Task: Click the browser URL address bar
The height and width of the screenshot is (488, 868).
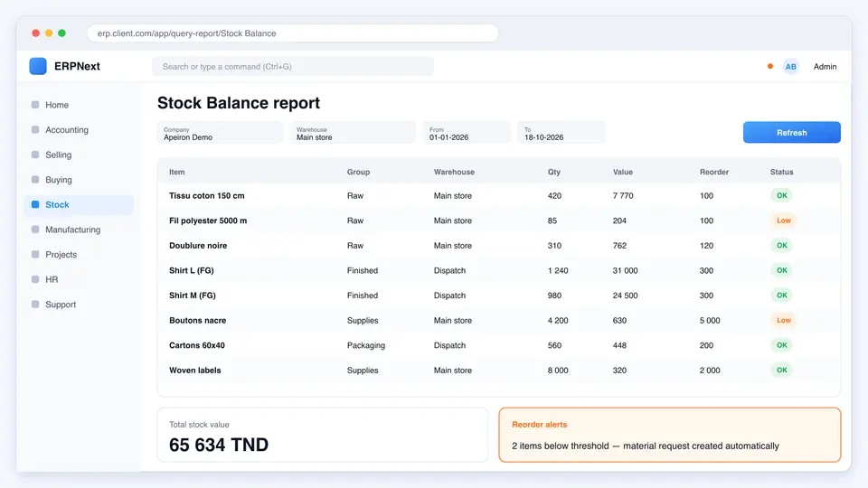Action: (293, 33)
